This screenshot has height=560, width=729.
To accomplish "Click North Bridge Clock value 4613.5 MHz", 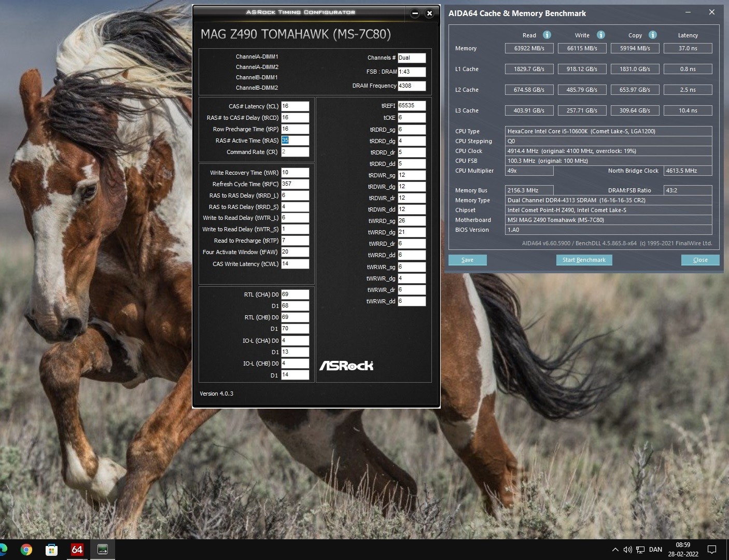I will click(x=688, y=171).
